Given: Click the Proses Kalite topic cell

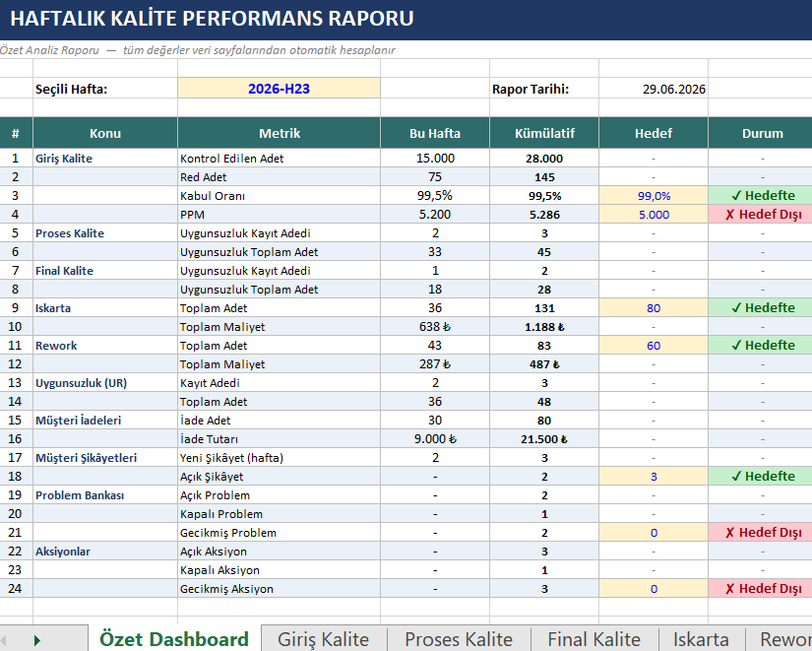Looking at the screenshot, I should click(105, 233).
